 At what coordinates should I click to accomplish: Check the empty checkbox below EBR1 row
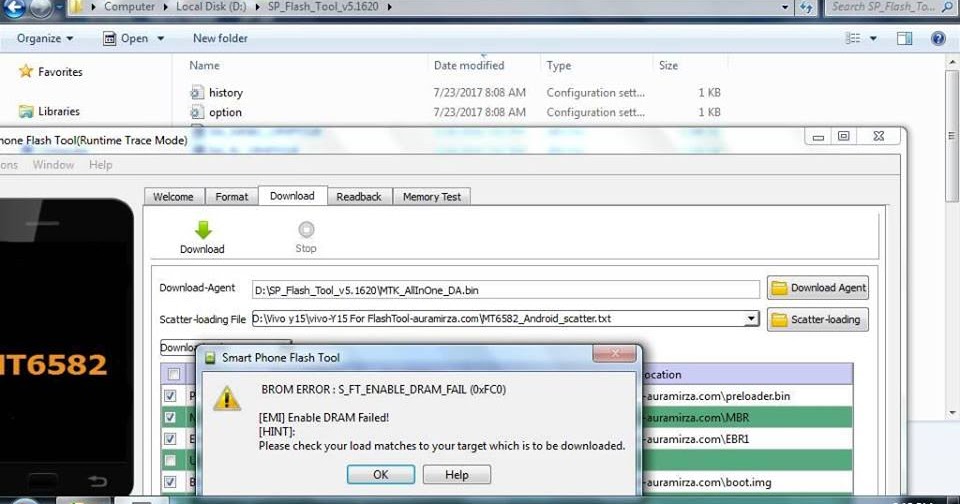pyautogui.click(x=170, y=460)
